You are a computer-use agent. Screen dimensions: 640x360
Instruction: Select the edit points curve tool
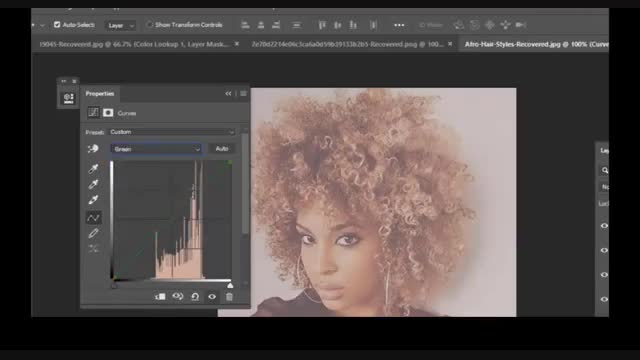93,218
